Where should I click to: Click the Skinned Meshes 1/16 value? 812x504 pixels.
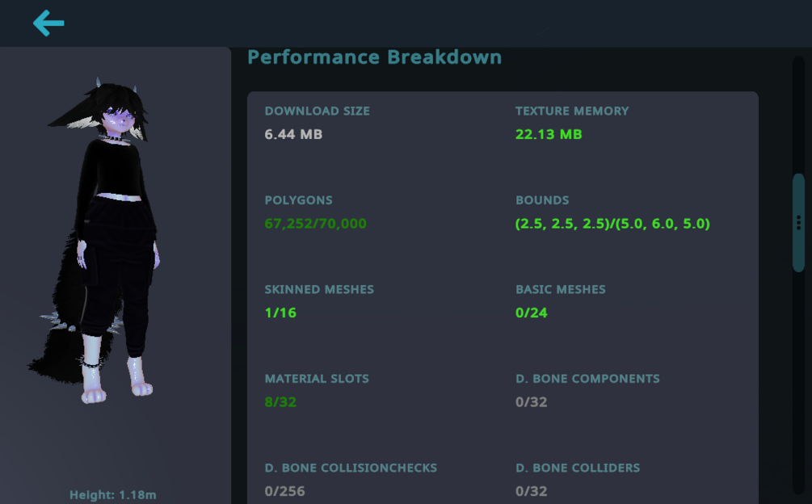pos(280,313)
